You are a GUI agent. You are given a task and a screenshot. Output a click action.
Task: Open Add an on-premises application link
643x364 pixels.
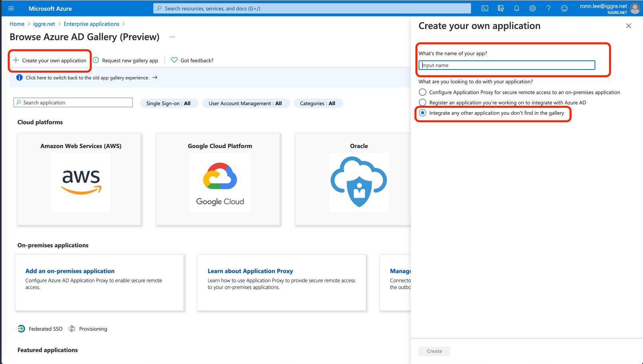(70, 271)
